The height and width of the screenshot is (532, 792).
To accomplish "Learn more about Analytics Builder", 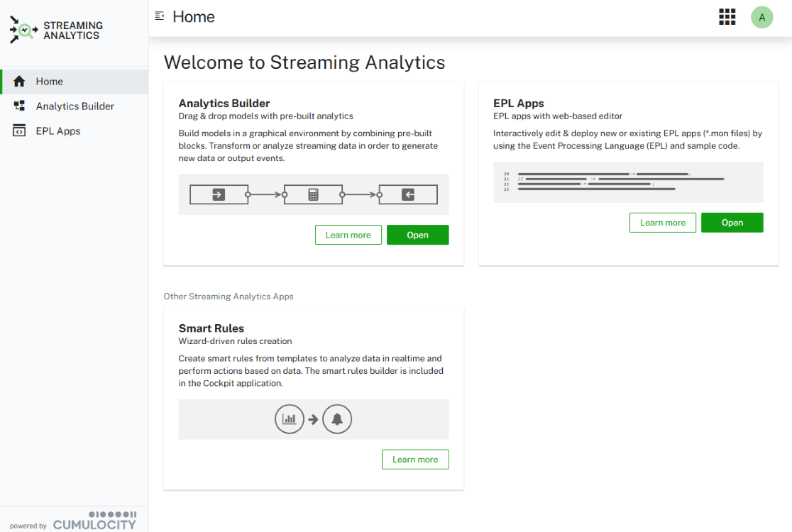I will pos(348,235).
